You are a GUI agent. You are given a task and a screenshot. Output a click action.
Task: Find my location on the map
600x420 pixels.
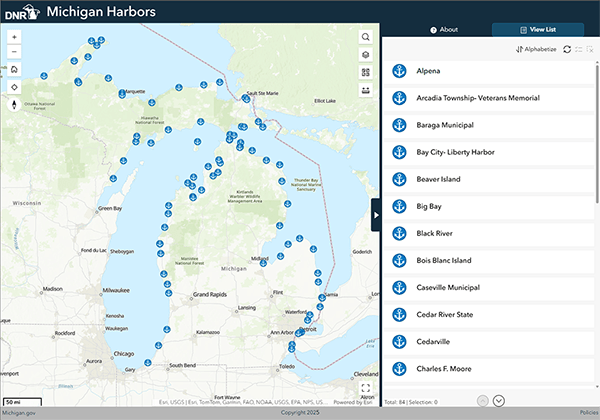click(x=14, y=87)
